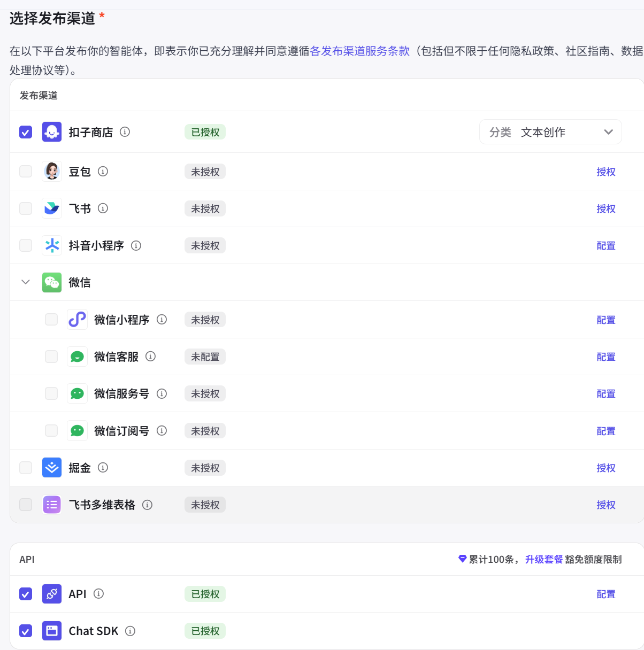
Task: Open the 各发布渠道服务条款 link
Action: coord(359,51)
